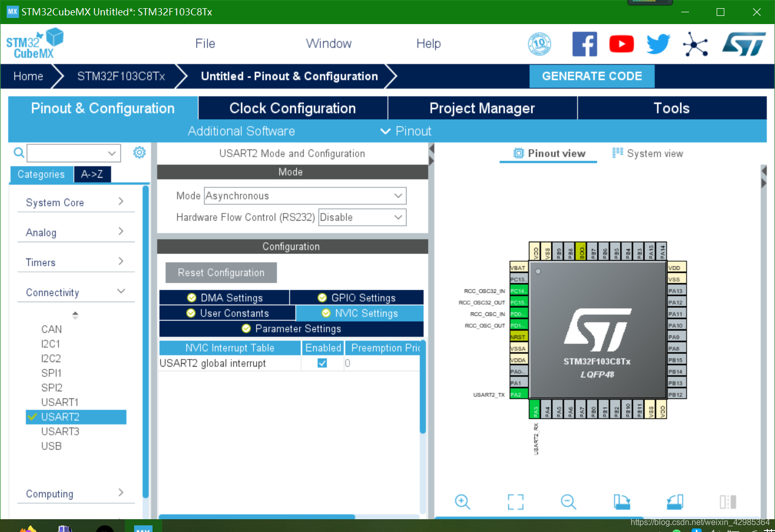The width and height of the screenshot is (775, 532).
Task: Open the ST Facebook page icon
Action: [x=585, y=44]
